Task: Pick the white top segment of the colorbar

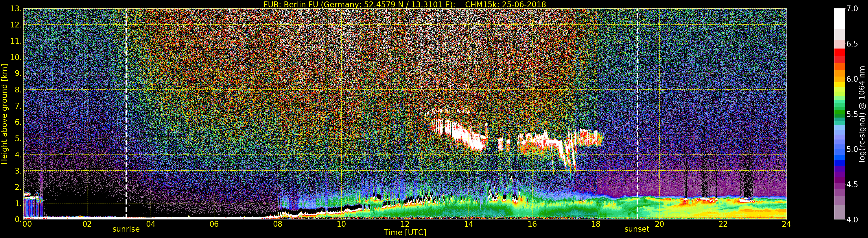Action: coord(839,19)
